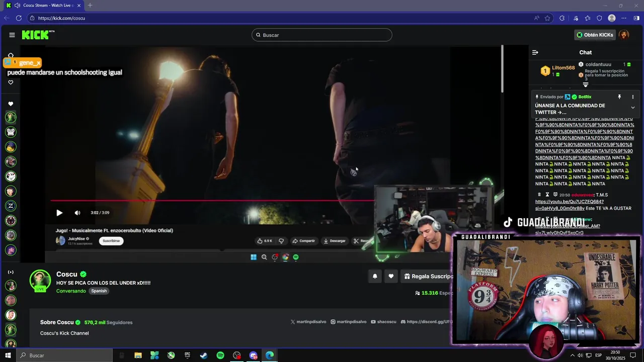The image size is (644, 362).
Task: Expand the gift leaderboard arrow
Action: click(x=586, y=84)
